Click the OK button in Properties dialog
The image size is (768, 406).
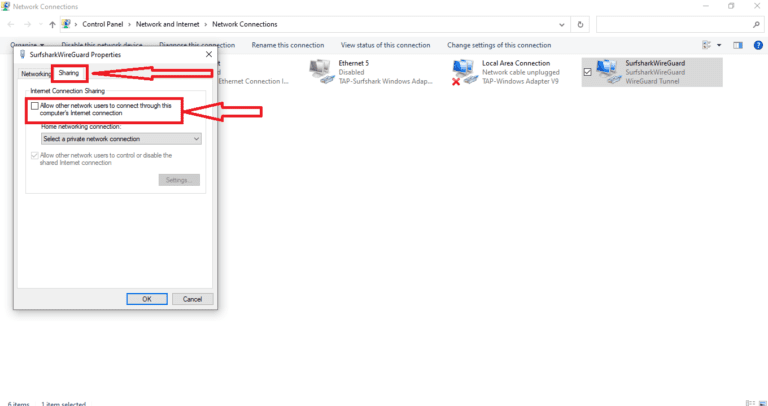pos(147,299)
